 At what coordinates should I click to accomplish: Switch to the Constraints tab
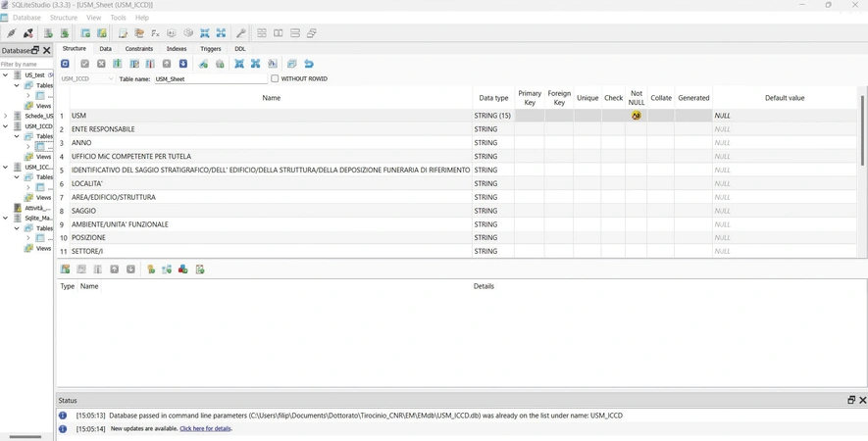coord(139,49)
